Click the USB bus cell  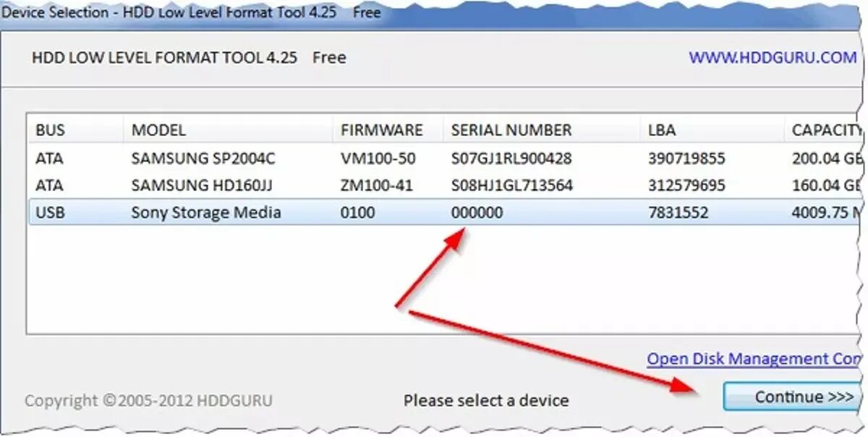point(49,213)
